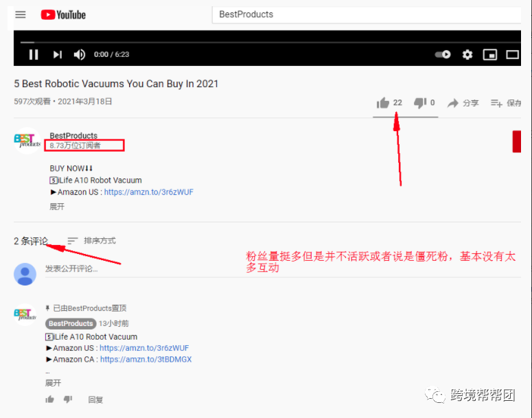Click iLife A10 Robot Vacuum description line

point(95,180)
